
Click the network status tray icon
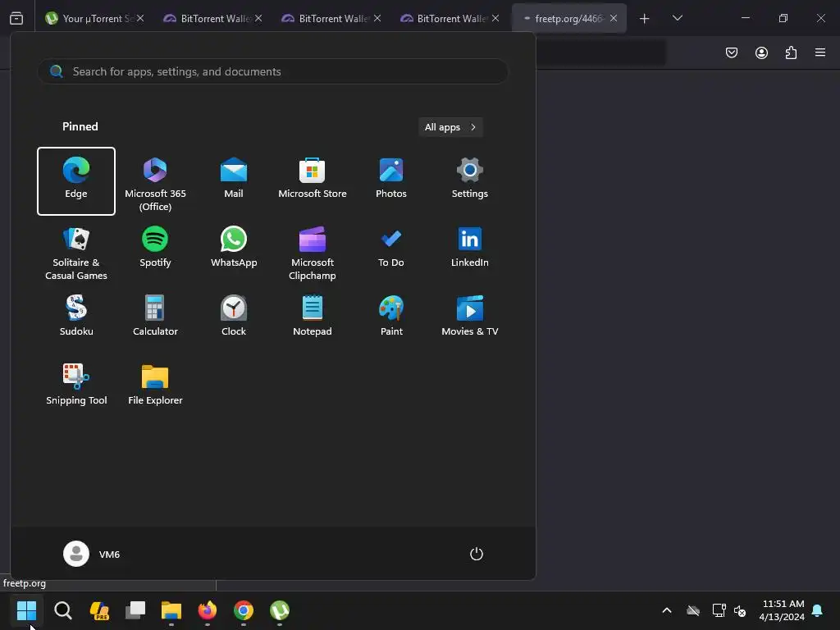[719, 610]
